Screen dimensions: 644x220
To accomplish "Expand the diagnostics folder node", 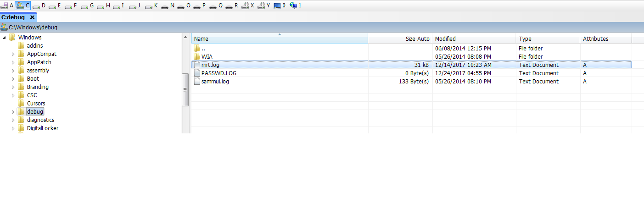I will click(13, 120).
